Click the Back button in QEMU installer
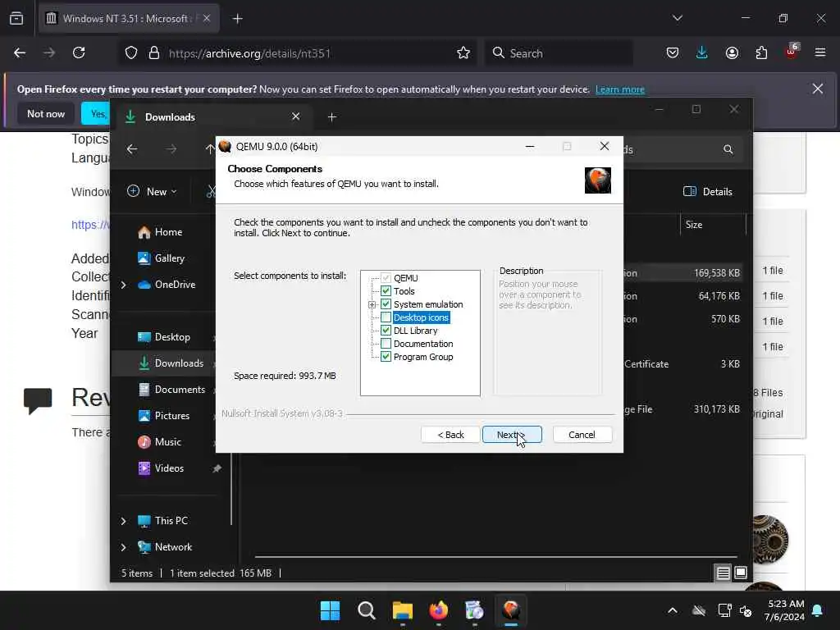840x630 pixels. (x=450, y=435)
